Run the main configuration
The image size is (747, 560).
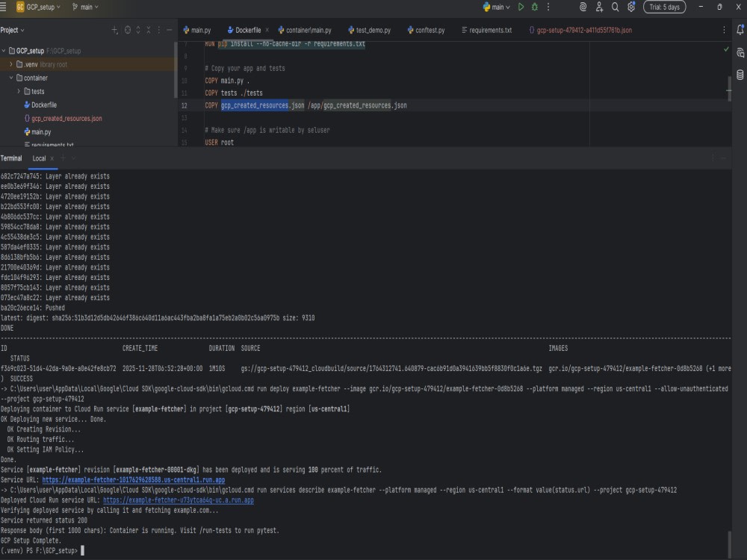click(x=521, y=7)
